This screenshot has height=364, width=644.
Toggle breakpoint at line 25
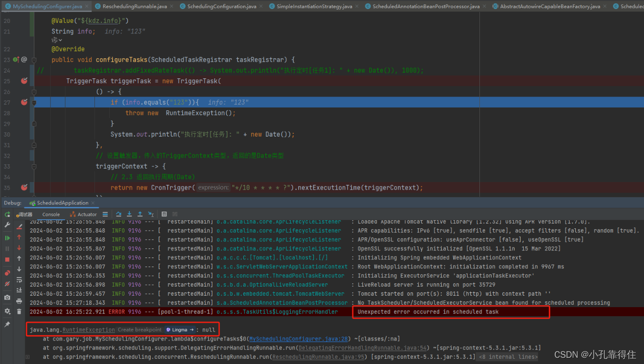click(24, 81)
